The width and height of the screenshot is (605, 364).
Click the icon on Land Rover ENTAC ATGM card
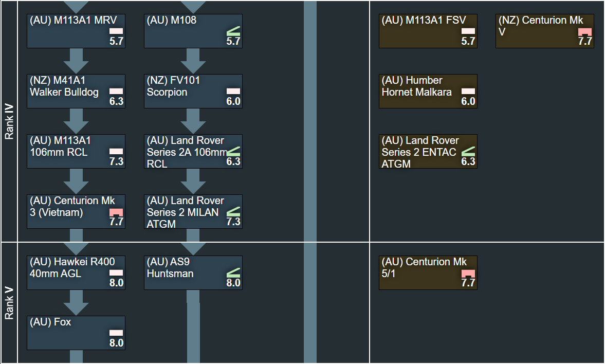pyautogui.click(x=468, y=152)
